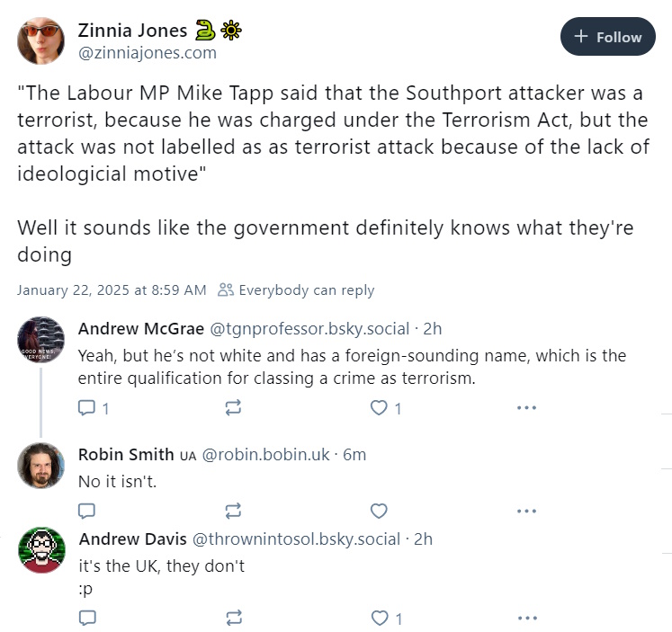The height and width of the screenshot is (632, 672).
Task: Click the Everybody can reply icon
Action: [226, 289]
